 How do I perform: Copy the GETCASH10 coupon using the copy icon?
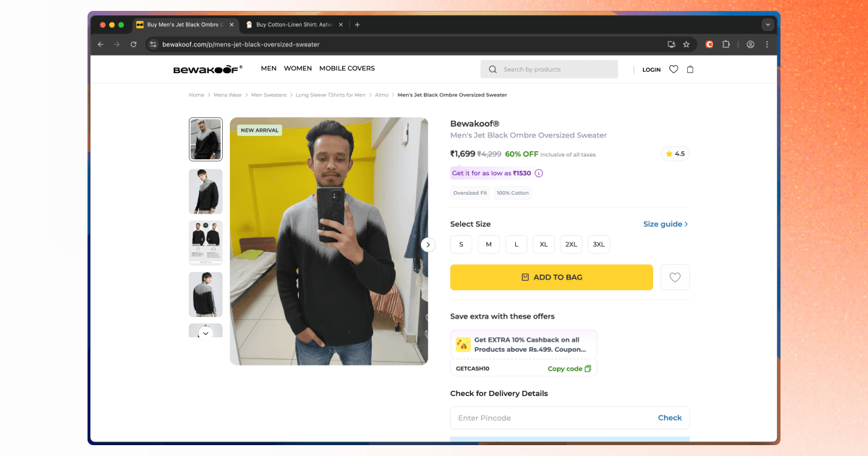[587, 368]
